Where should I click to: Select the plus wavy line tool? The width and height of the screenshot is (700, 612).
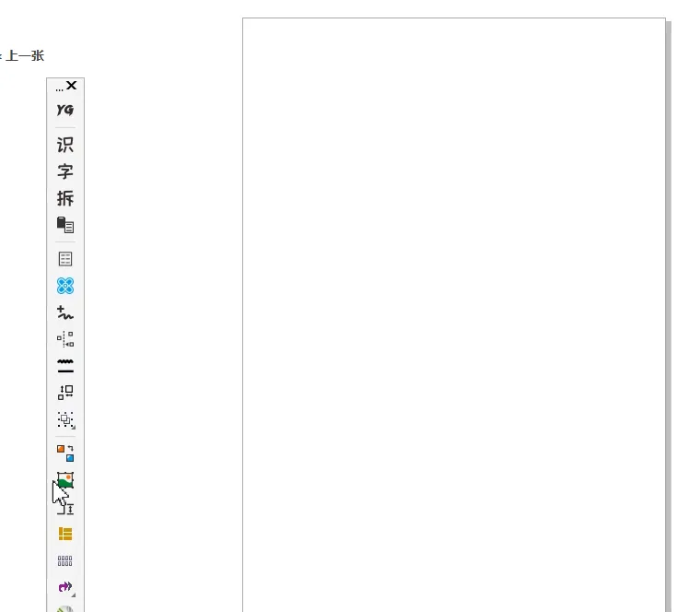tap(65, 312)
